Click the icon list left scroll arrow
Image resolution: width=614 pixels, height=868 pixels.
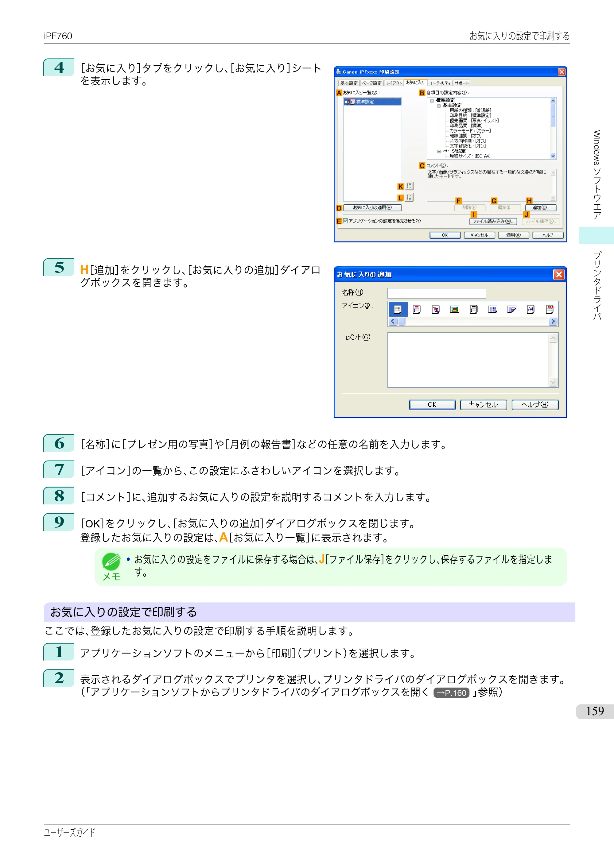[393, 321]
